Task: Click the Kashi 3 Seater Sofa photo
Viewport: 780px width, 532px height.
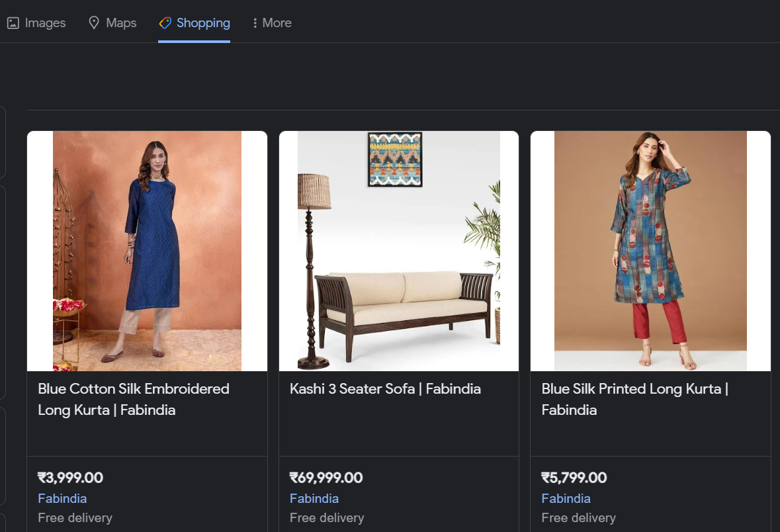Action: 398,250
